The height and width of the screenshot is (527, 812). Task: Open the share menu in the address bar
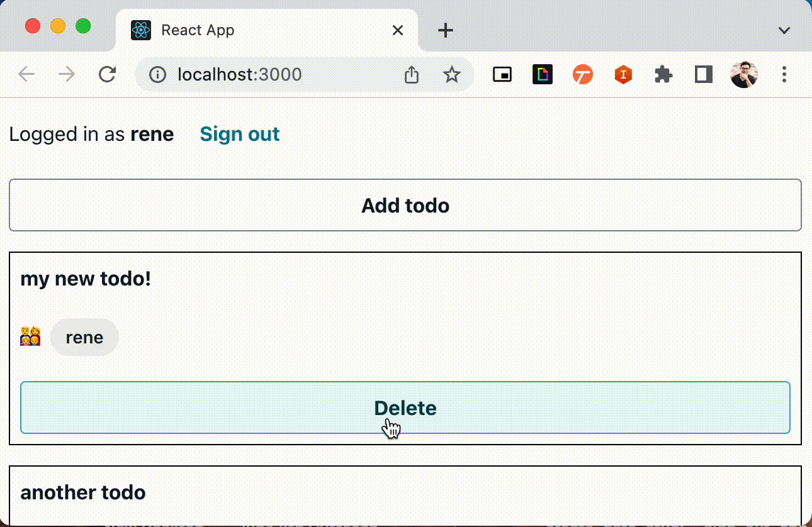[x=411, y=74]
